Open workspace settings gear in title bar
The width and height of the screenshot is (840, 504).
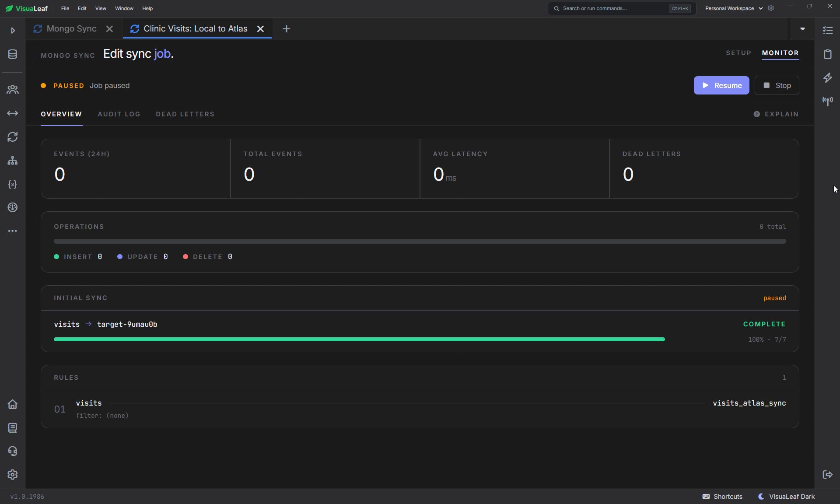pos(771,8)
